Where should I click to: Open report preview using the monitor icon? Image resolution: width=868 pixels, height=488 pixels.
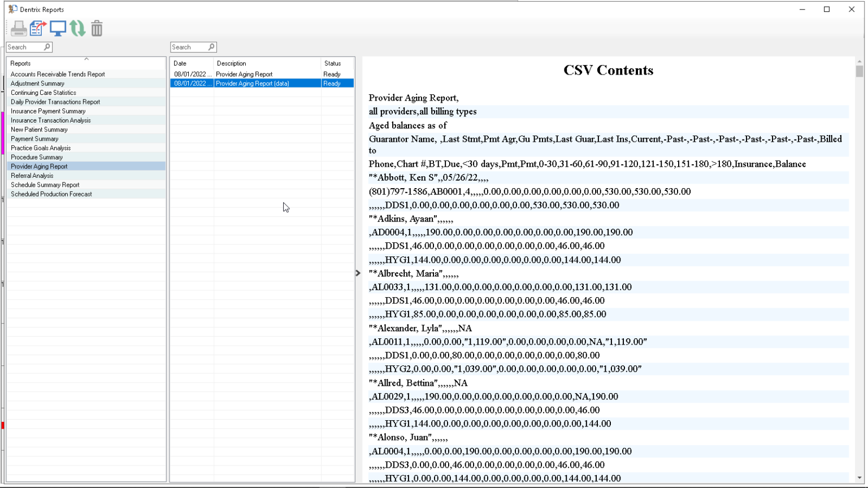pyautogui.click(x=58, y=28)
